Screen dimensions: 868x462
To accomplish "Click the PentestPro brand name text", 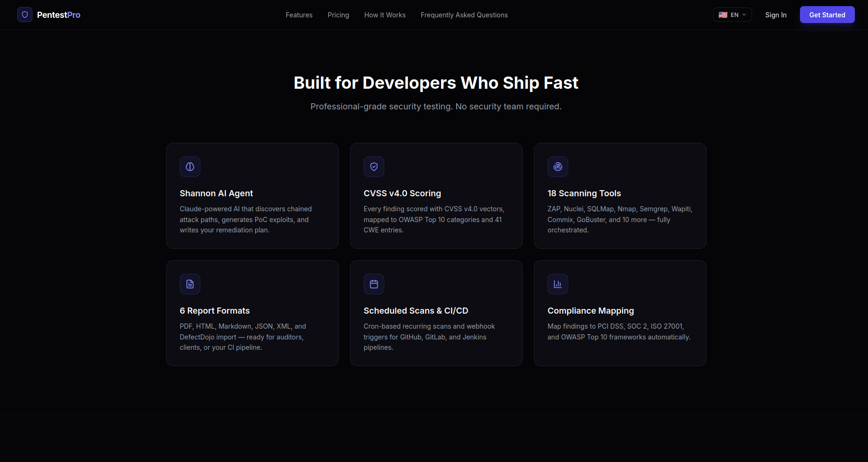I will point(59,15).
